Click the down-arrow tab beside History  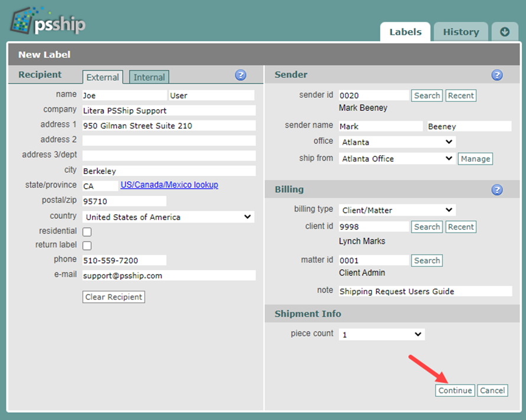[505, 32]
